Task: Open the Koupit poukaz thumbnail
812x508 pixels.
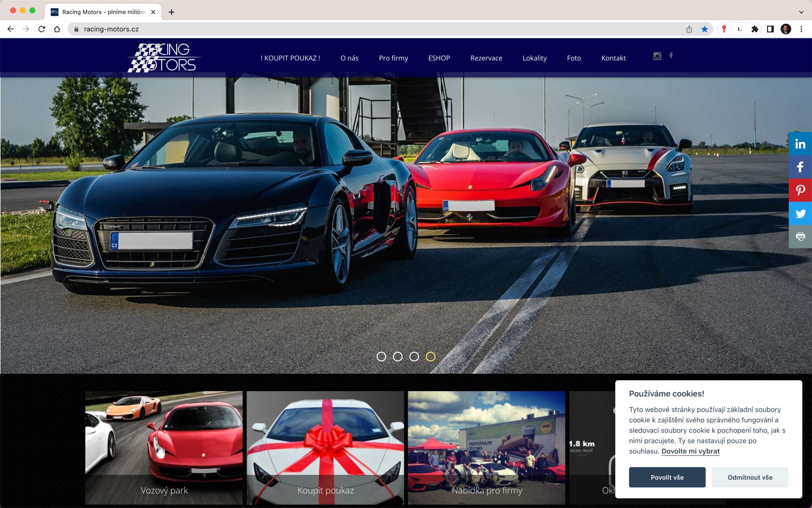Action: (325, 447)
